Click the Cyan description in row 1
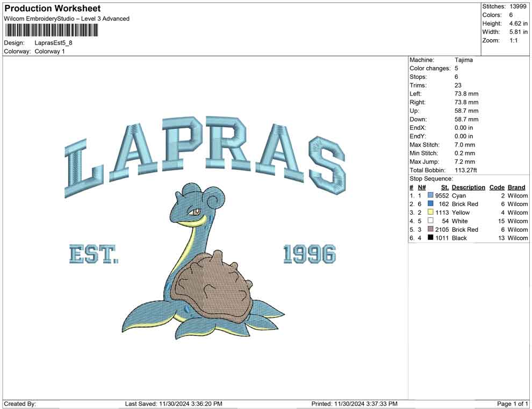 pos(459,195)
